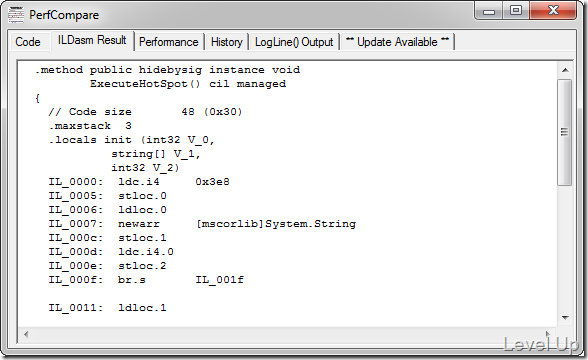Click the 'IL_0006: ldloc.0' line
This screenshot has width=588, height=360.
click(108, 210)
